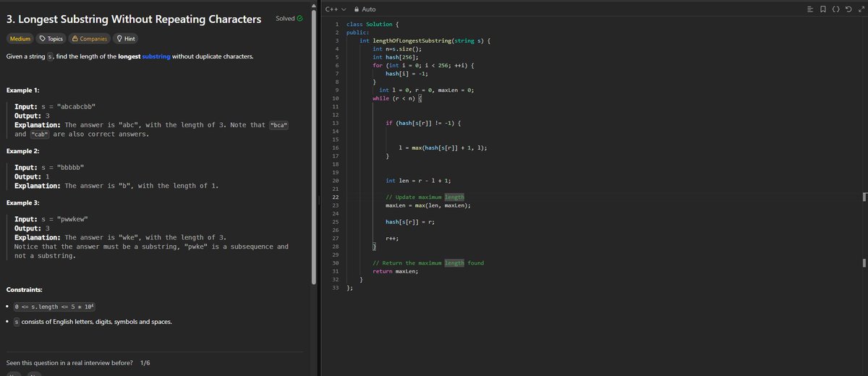The height and width of the screenshot is (376, 868).
Task: Click 'r++;' code line
Action: click(393, 238)
